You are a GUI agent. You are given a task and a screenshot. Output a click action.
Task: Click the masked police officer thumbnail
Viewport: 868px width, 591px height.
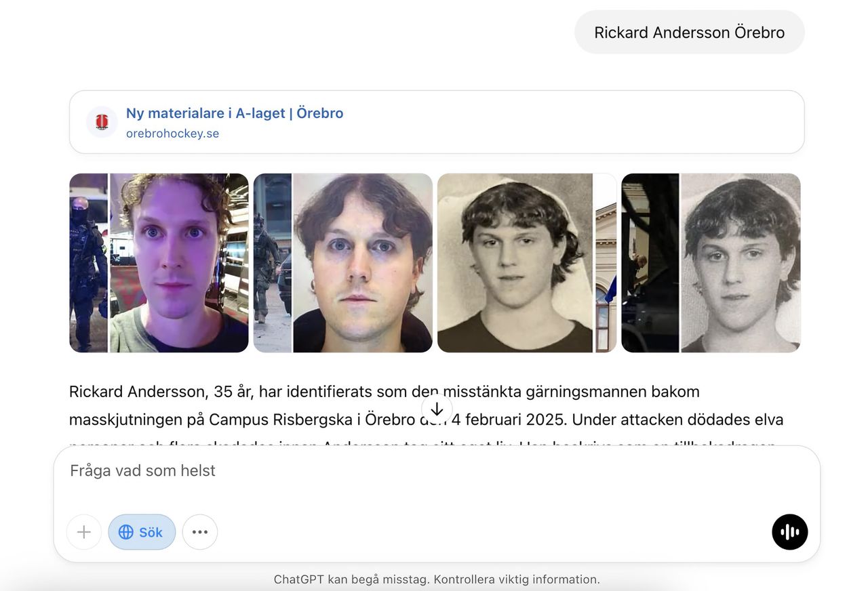point(88,263)
